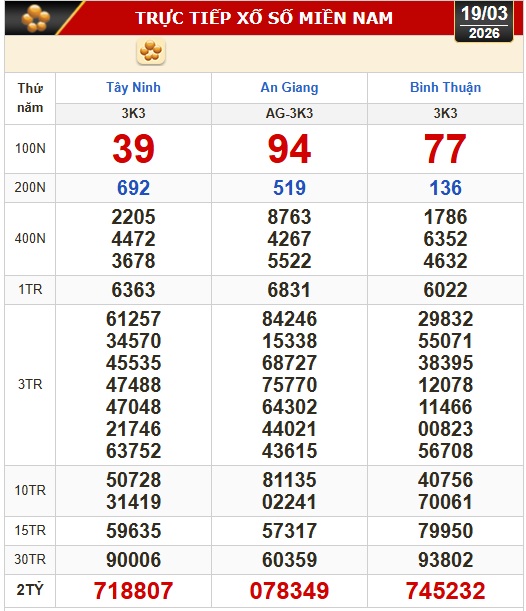Open the Bình Thuận province link
The height and width of the screenshot is (611, 526).
445,88
